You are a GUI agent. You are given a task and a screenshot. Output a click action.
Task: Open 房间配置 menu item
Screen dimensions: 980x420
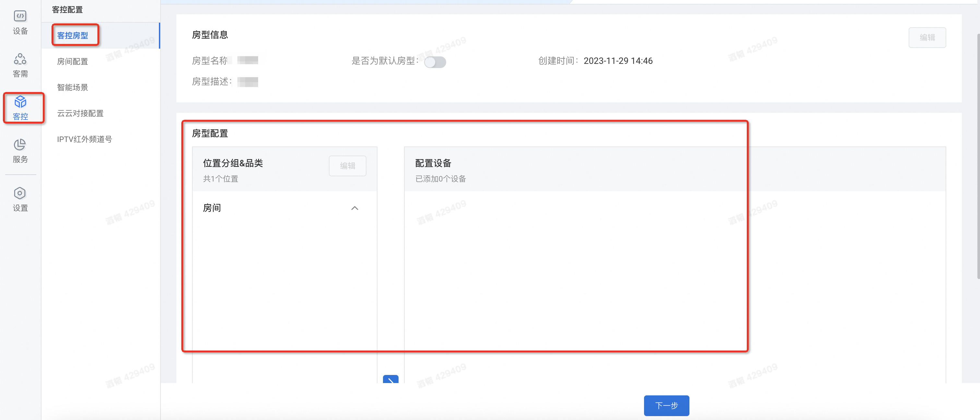[x=72, y=61]
